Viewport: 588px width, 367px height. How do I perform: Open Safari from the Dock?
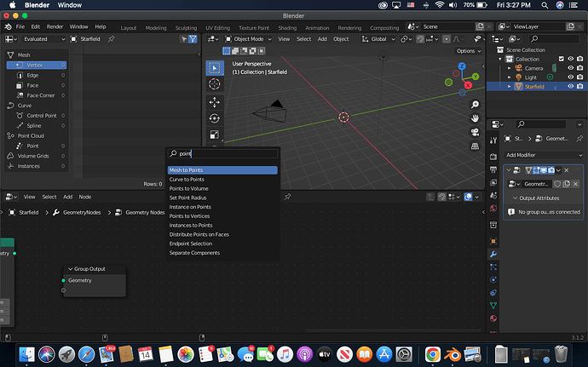point(87,354)
